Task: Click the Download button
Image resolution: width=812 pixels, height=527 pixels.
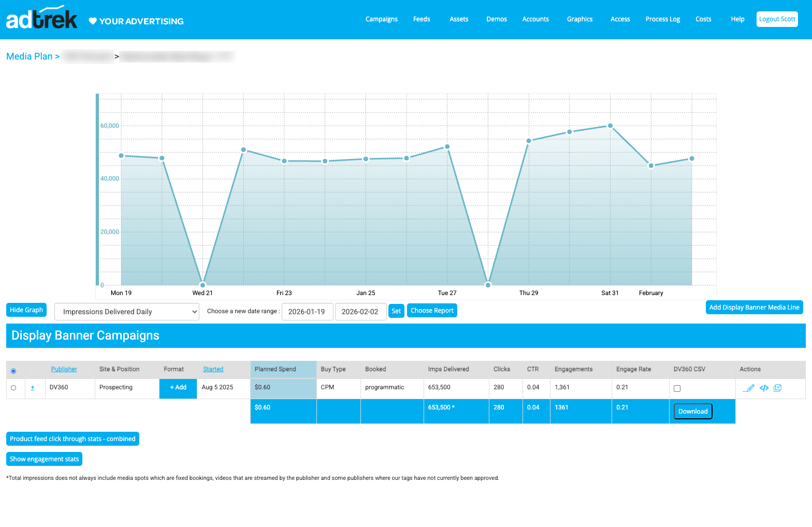Action: click(x=693, y=412)
